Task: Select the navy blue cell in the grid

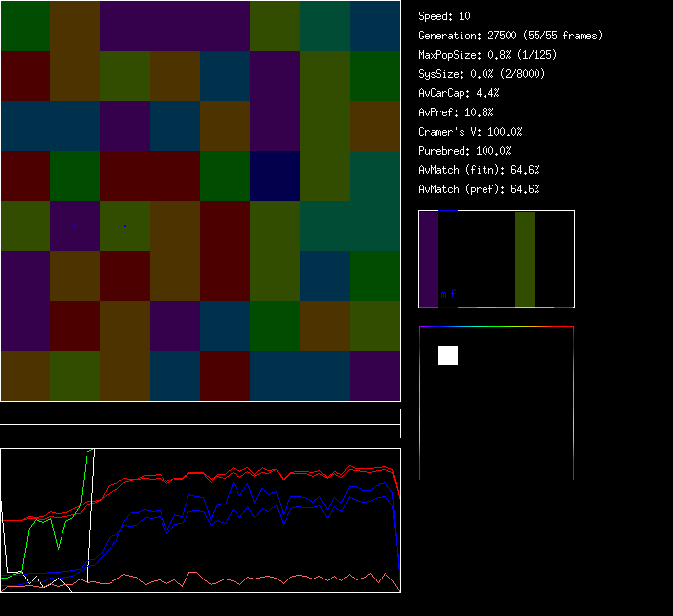Action: (274, 176)
